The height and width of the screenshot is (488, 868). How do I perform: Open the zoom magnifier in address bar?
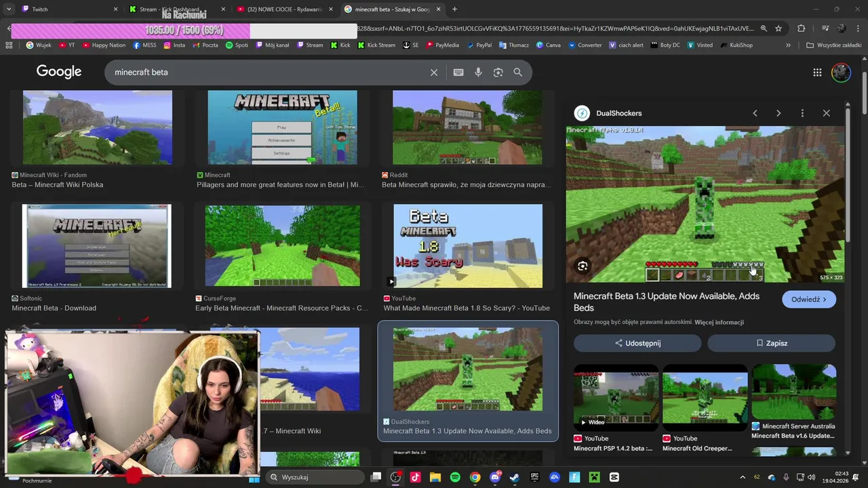[x=764, y=28]
